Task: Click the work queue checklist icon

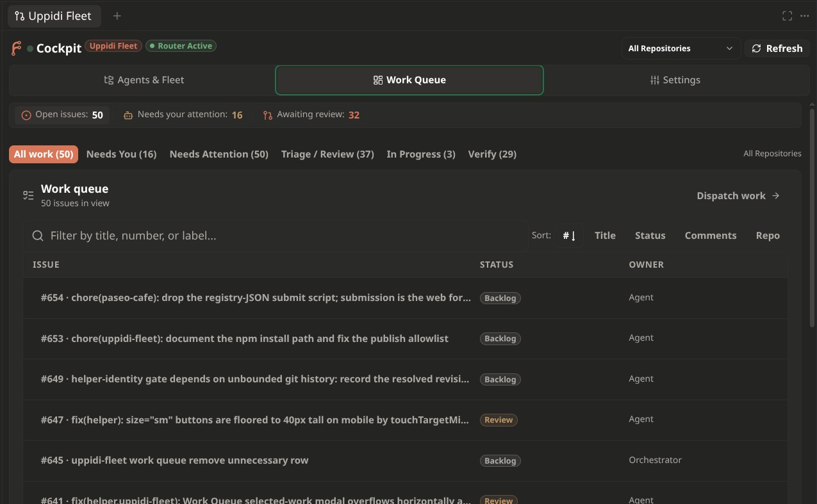Action: (x=28, y=195)
